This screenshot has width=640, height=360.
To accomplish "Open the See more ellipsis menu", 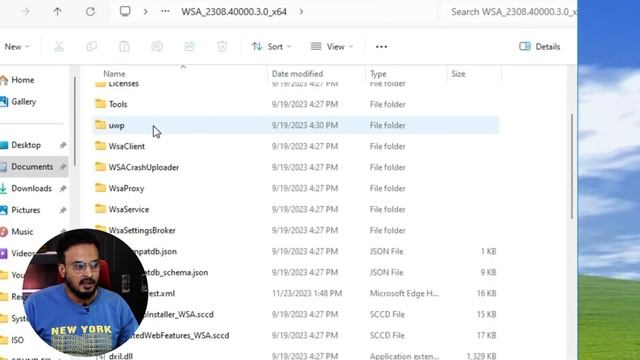I will [381, 47].
